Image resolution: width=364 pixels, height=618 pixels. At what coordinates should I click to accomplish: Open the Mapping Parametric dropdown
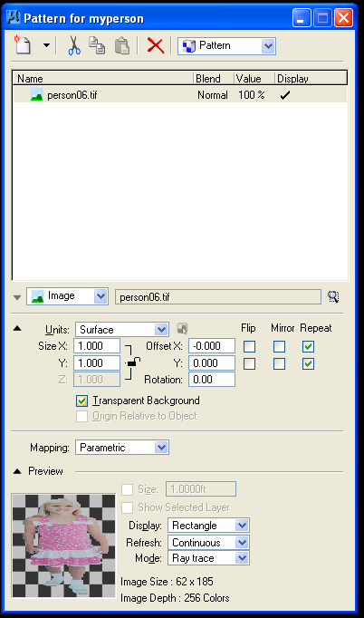pos(122,448)
